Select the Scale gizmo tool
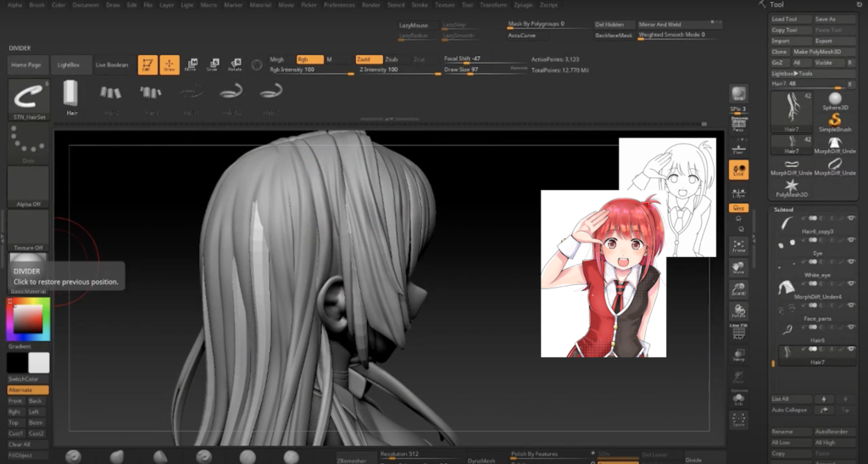The width and height of the screenshot is (868, 464). (213, 64)
